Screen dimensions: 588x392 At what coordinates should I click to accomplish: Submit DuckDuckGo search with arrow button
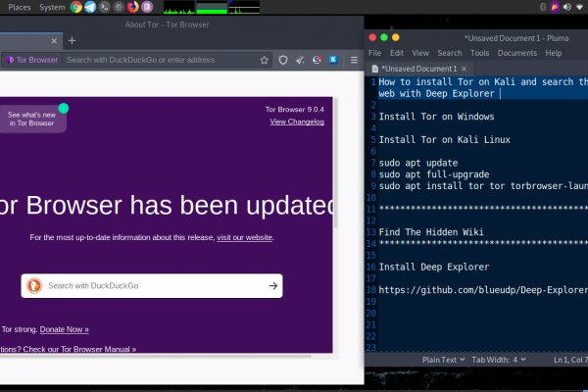[x=272, y=286]
